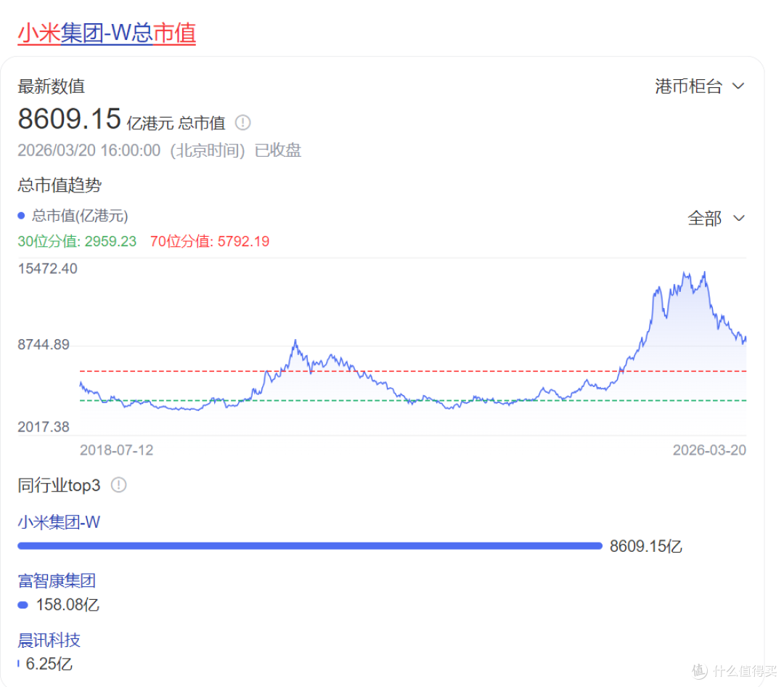The height and width of the screenshot is (687, 784).
Task: Click the 158.08亿 market cap value
Action: 68,605
